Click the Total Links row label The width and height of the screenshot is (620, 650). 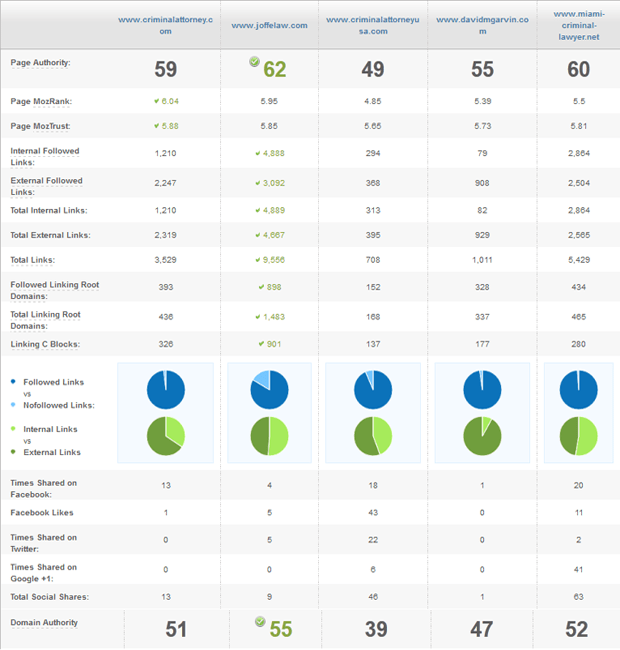pos(32,260)
